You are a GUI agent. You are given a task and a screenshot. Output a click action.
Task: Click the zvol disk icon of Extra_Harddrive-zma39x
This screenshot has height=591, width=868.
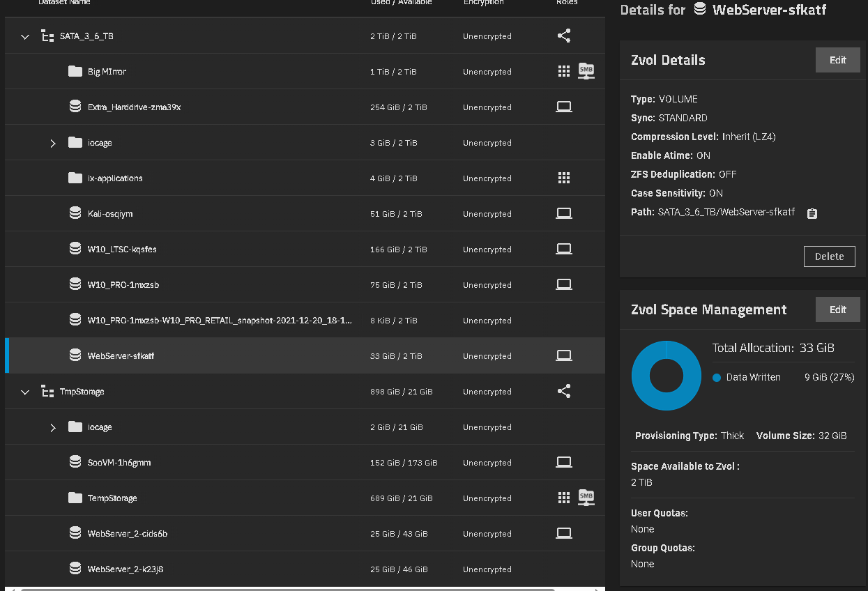point(75,107)
